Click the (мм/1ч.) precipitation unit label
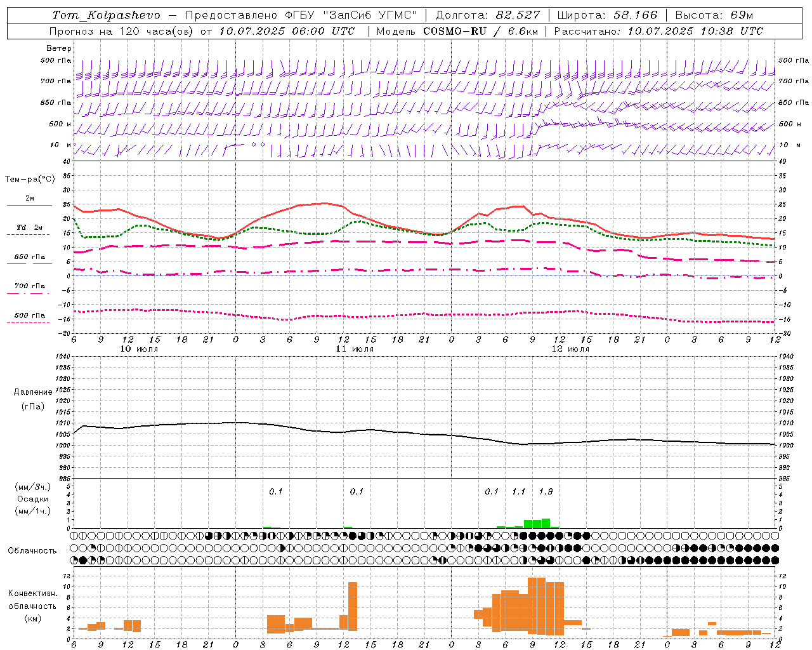812x650 pixels. [x=32, y=511]
